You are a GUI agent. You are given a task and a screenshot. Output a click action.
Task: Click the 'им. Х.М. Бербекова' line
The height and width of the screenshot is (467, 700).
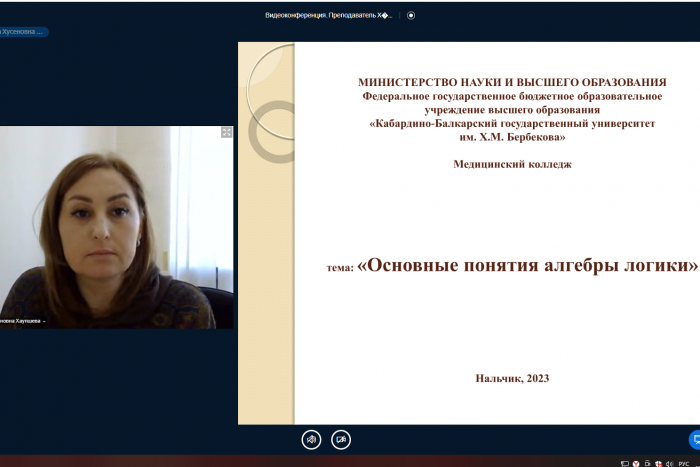pyautogui.click(x=512, y=138)
